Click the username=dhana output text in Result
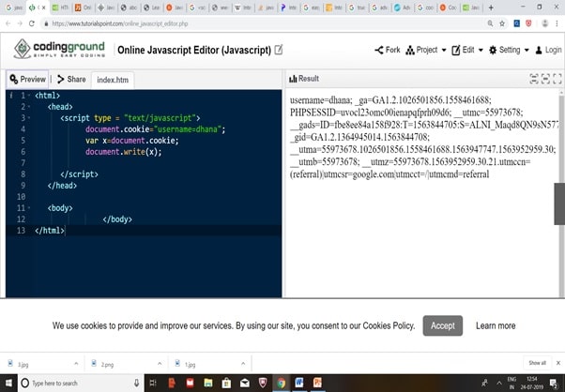Screen dimensions: 565x392 (x=321, y=100)
